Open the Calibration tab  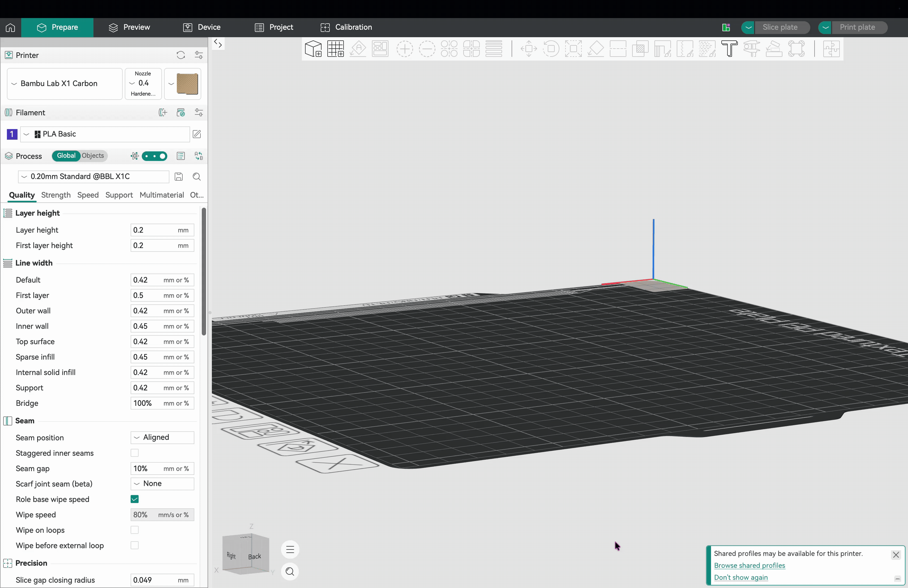(346, 27)
